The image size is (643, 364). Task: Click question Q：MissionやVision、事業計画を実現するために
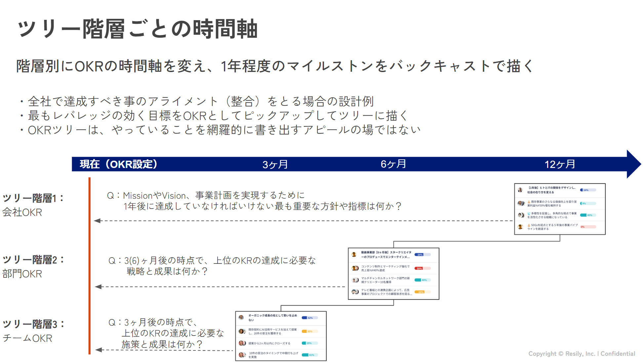point(254,201)
